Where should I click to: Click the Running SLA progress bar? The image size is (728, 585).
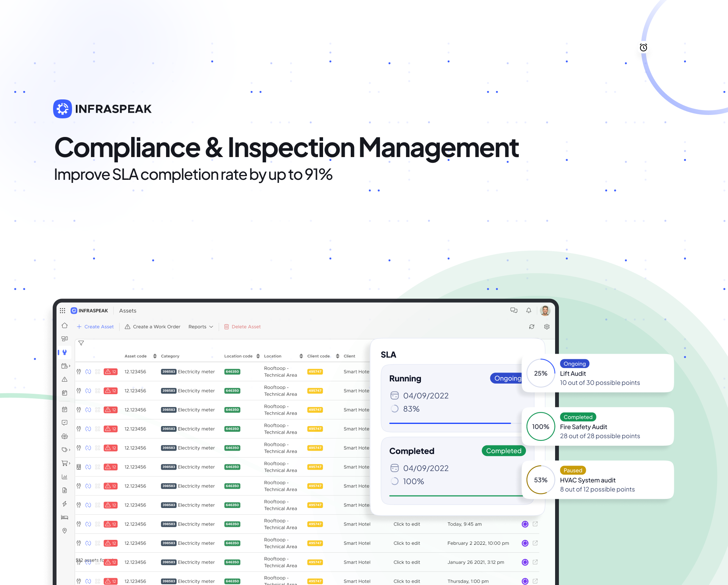(450, 423)
